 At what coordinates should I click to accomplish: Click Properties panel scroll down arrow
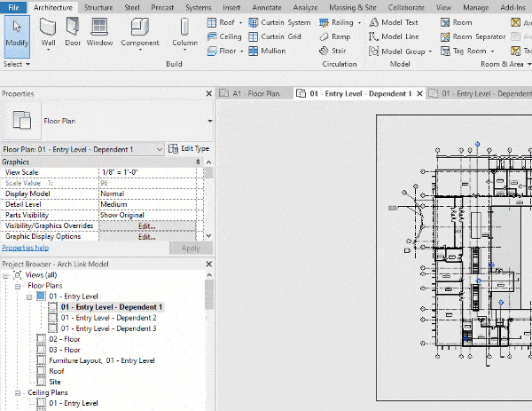click(209, 236)
